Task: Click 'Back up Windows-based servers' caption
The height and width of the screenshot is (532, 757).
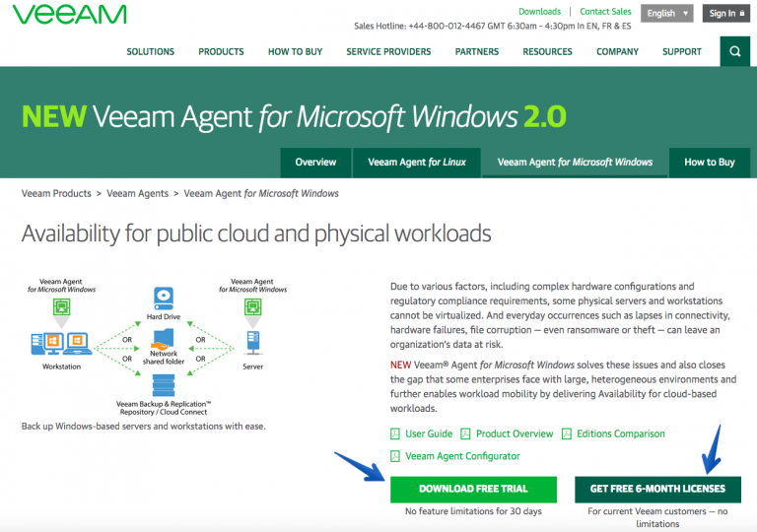Action: (x=143, y=427)
